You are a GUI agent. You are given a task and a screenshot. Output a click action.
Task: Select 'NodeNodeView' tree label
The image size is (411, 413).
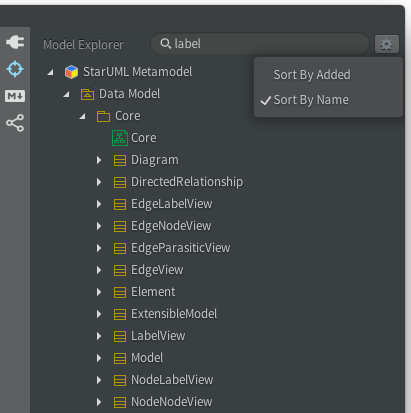click(x=172, y=402)
